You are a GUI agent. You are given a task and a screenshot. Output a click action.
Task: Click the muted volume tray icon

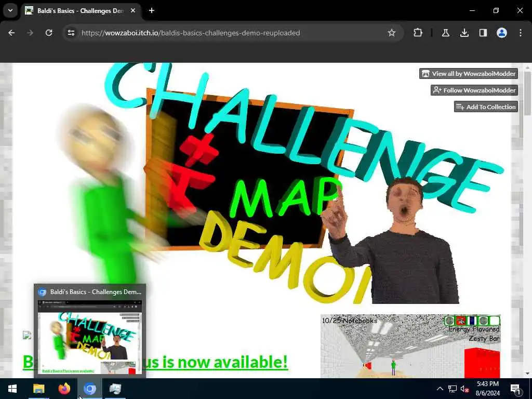point(464,389)
